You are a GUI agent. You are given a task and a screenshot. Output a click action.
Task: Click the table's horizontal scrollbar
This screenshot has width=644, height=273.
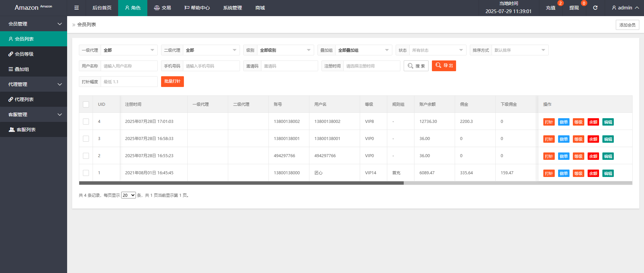pos(241,183)
